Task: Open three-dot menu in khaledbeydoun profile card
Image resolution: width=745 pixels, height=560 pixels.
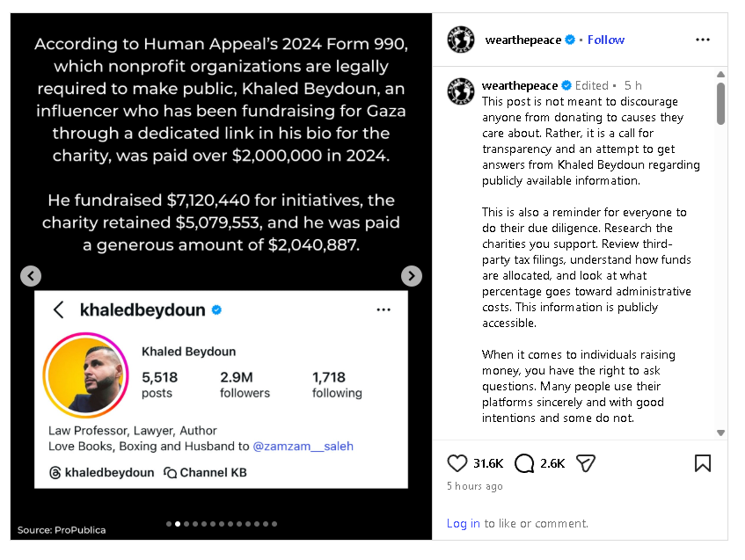Action: click(x=383, y=309)
